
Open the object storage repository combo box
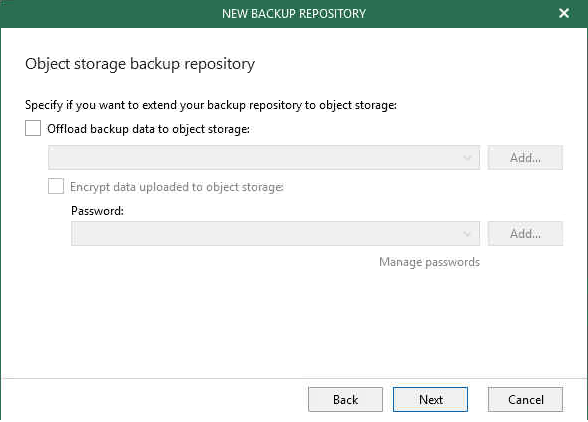[264, 157]
